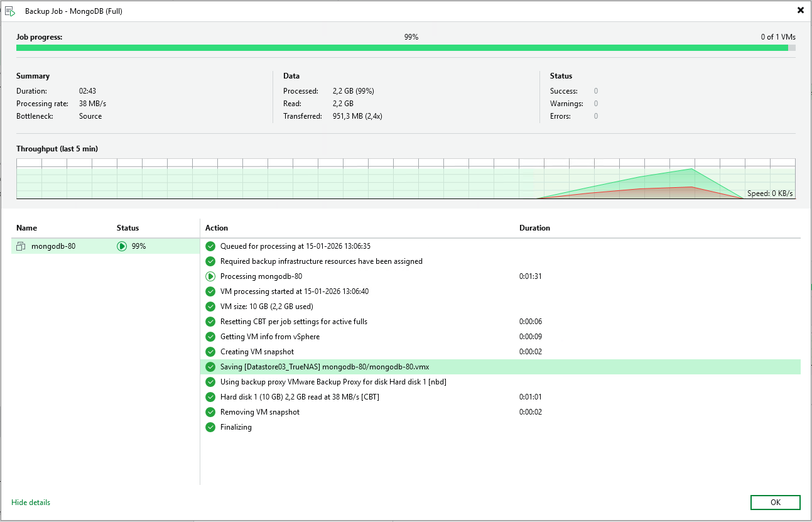Click the check icon beside Removing VM snapshot
This screenshot has width=812, height=522.
pos(210,412)
